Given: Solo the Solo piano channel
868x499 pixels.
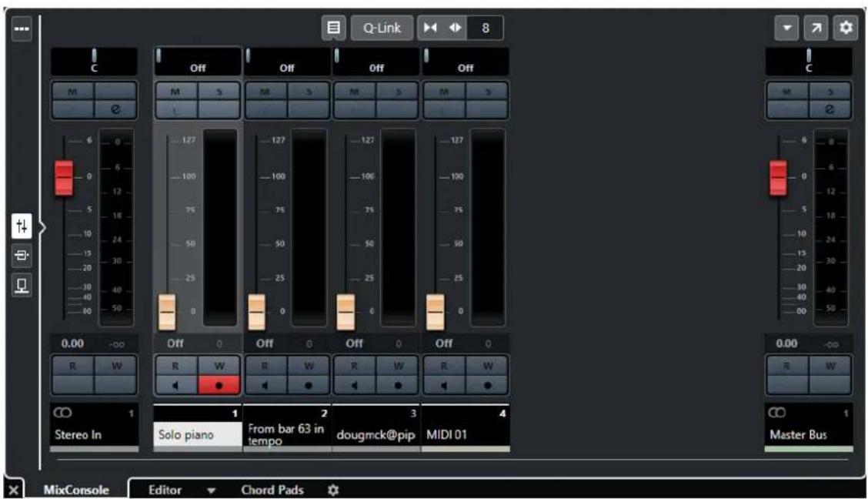Looking at the screenshot, I should coord(219,92).
